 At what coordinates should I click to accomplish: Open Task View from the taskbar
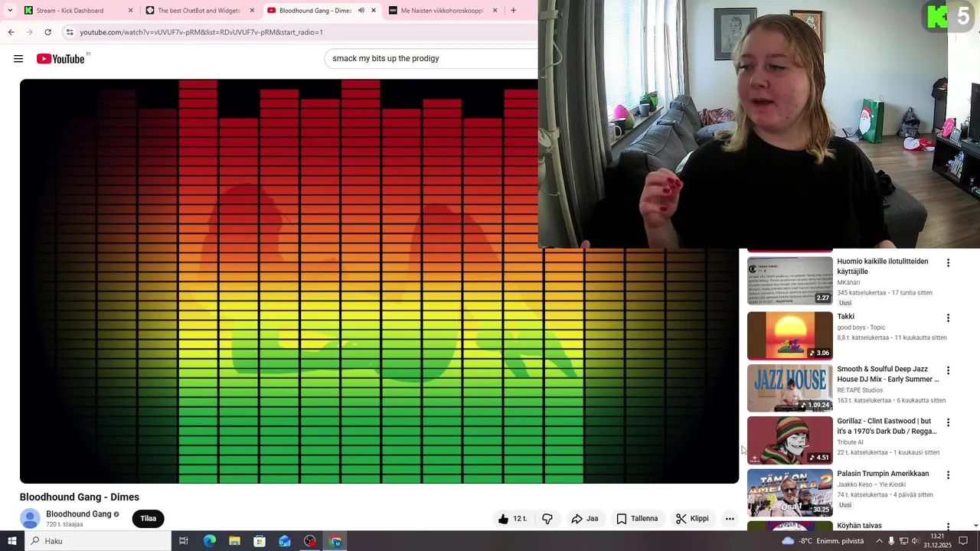tap(184, 541)
